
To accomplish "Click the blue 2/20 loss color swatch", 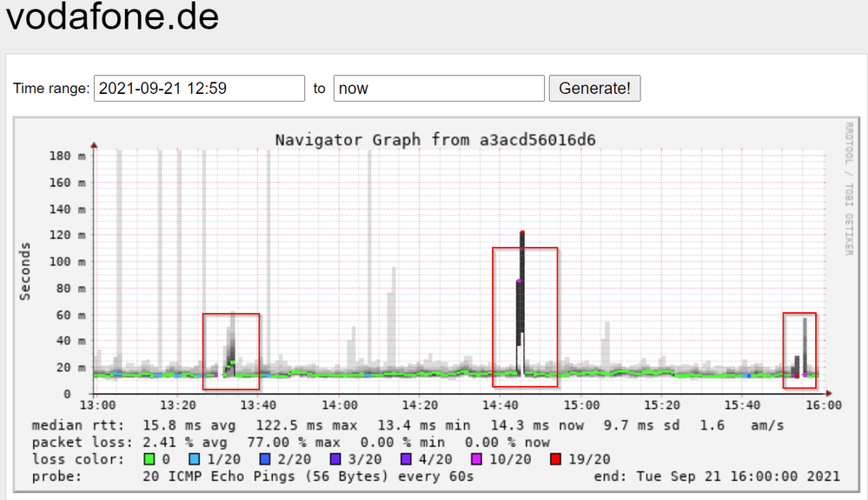I will pyautogui.click(x=265, y=459).
